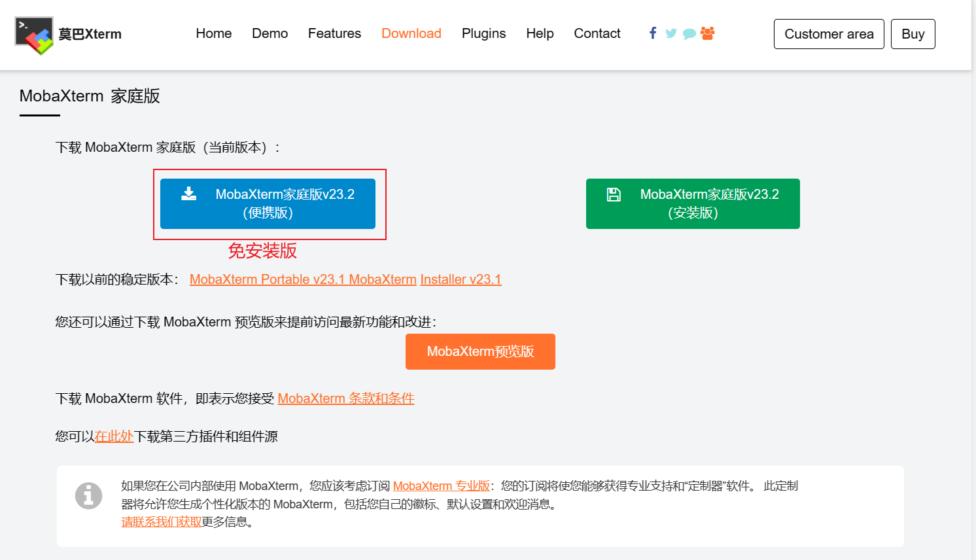The image size is (976, 560).
Task: Click the orange community group icon
Action: (x=707, y=33)
